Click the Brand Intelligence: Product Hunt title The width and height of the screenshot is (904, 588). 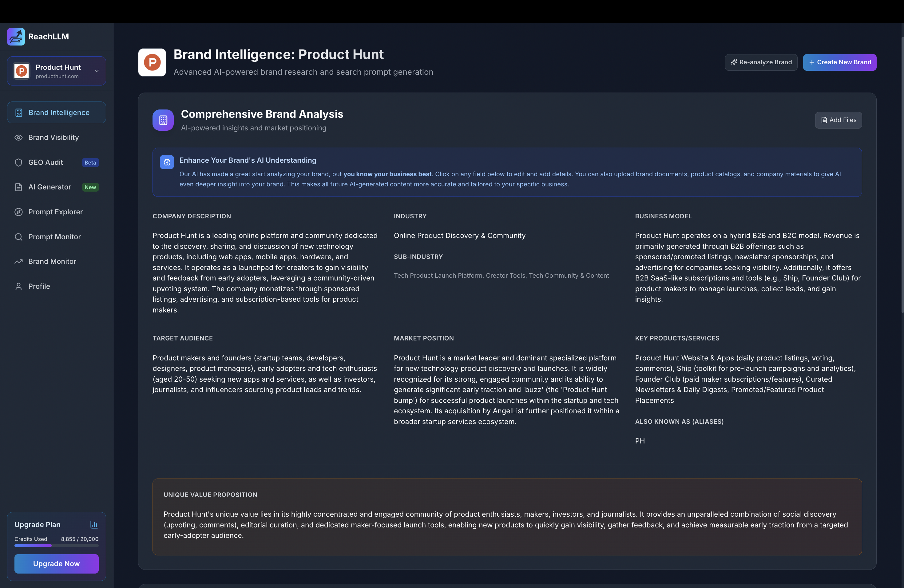tap(278, 54)
